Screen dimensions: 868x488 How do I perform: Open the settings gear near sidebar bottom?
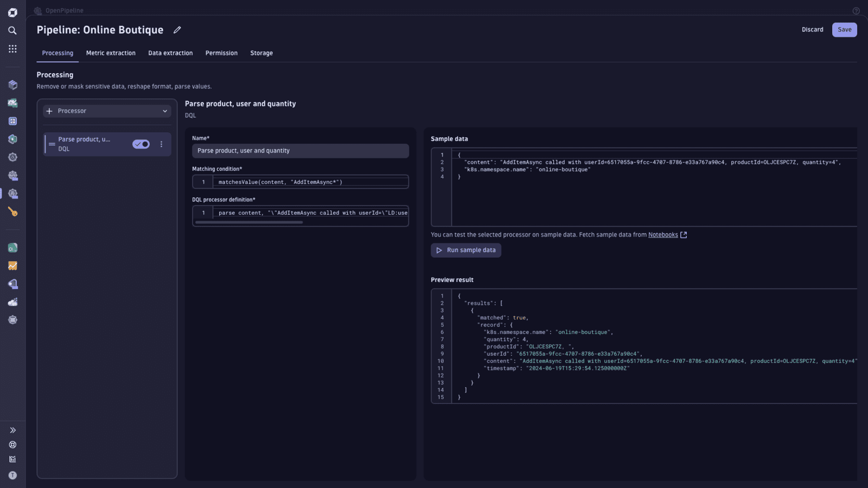12,445
